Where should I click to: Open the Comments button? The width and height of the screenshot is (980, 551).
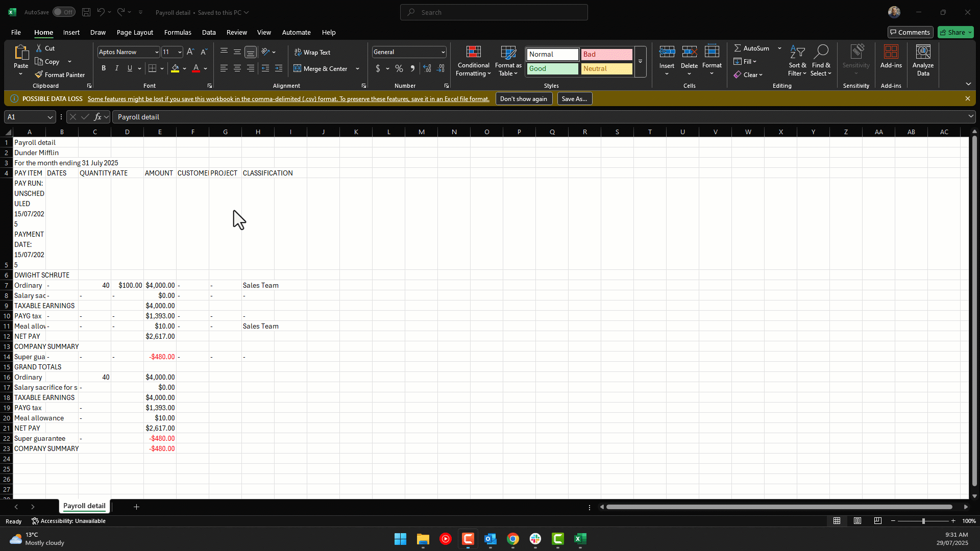(910, 32)
